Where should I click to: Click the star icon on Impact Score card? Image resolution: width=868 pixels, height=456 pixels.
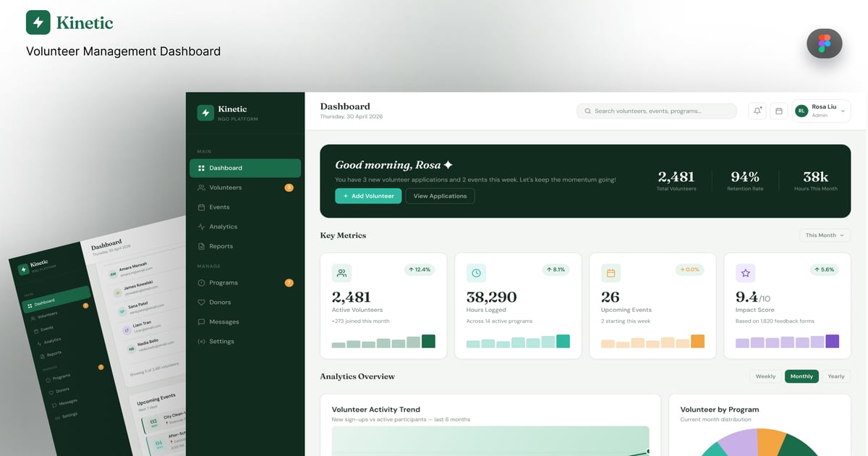(746, 273)
